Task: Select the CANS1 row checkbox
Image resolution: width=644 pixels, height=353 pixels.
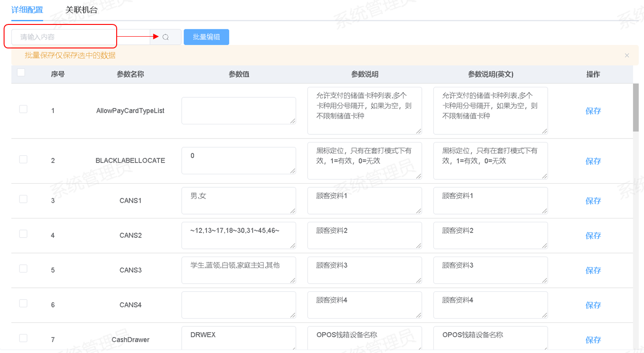Action: click(23, 199)
